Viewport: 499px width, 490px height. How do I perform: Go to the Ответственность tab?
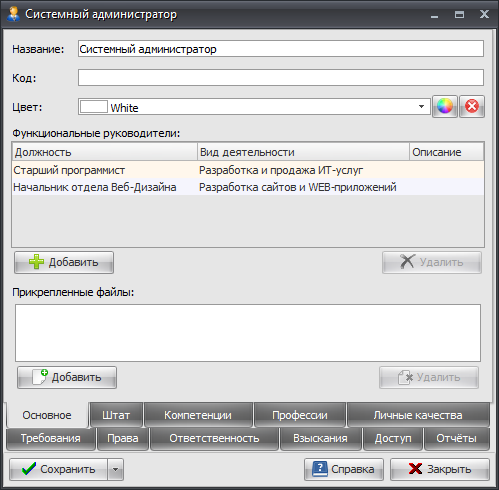click(x=214, y=438)
